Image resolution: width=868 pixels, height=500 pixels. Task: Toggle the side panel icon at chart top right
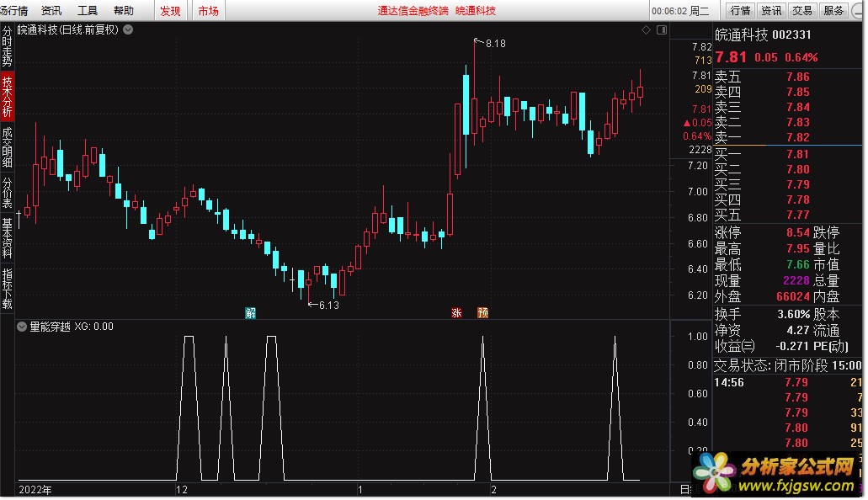pos(662,30)
